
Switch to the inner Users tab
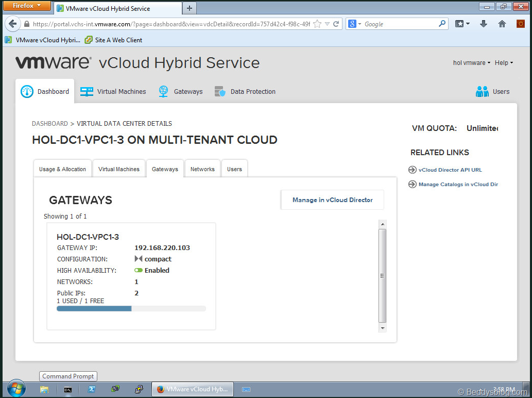click(x=234, y=169)
